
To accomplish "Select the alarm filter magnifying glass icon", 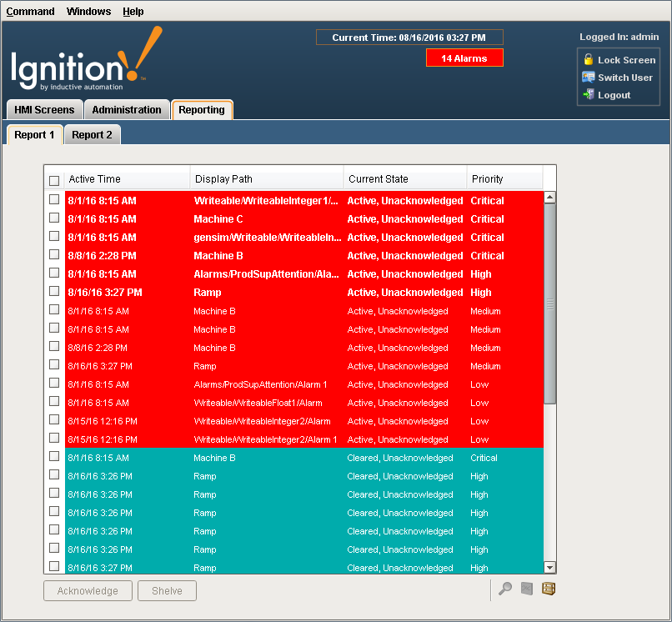I will point(504,589).
